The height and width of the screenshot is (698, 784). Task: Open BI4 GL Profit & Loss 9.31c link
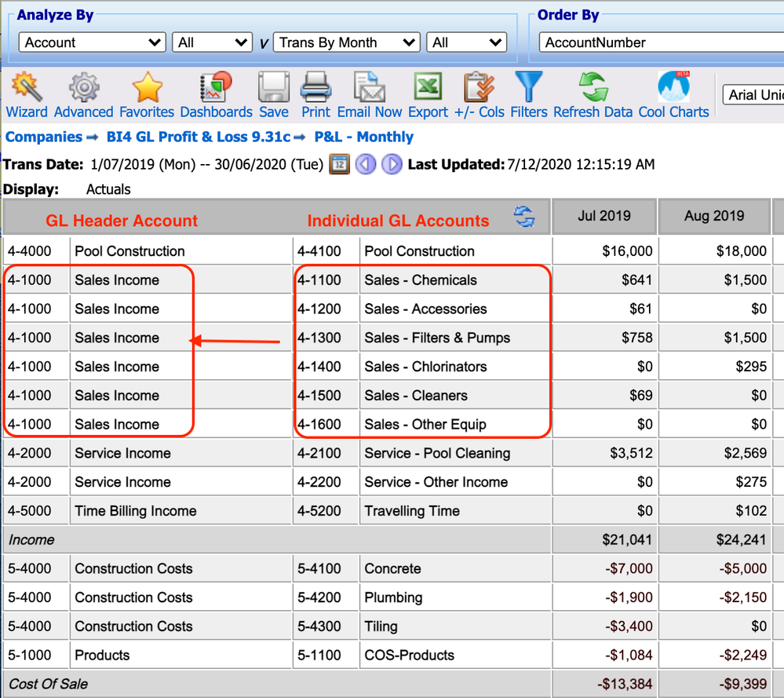(198, 137)
